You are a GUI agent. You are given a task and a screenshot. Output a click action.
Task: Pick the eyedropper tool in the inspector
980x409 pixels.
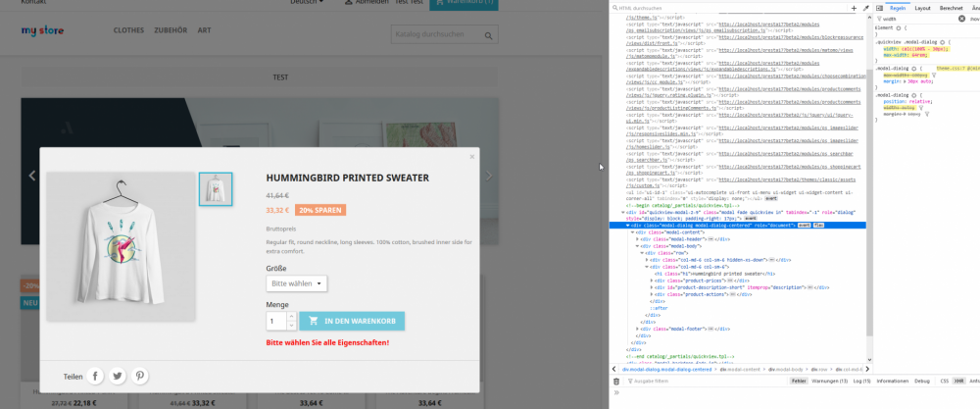pyautogui.click(x=865, y=8)
